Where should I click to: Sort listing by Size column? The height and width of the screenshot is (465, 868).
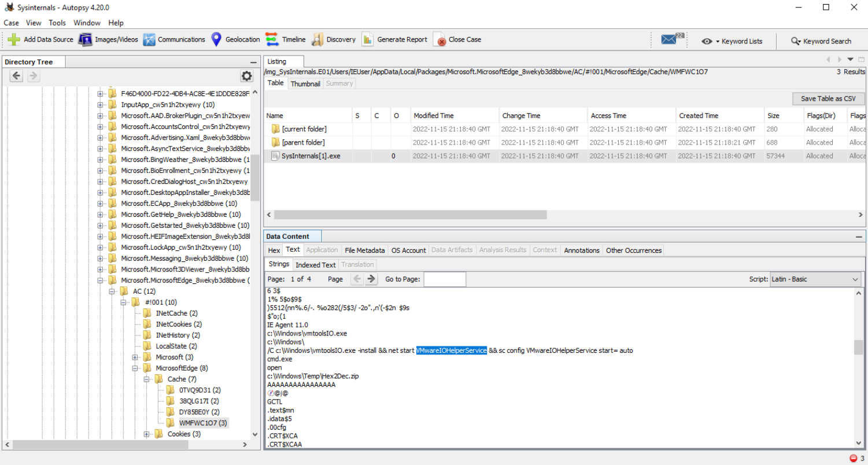click(x=783, y=116)
